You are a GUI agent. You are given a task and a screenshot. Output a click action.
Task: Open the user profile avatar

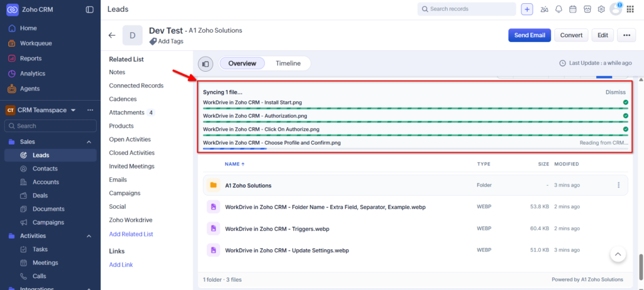click(x=616, y=9)
